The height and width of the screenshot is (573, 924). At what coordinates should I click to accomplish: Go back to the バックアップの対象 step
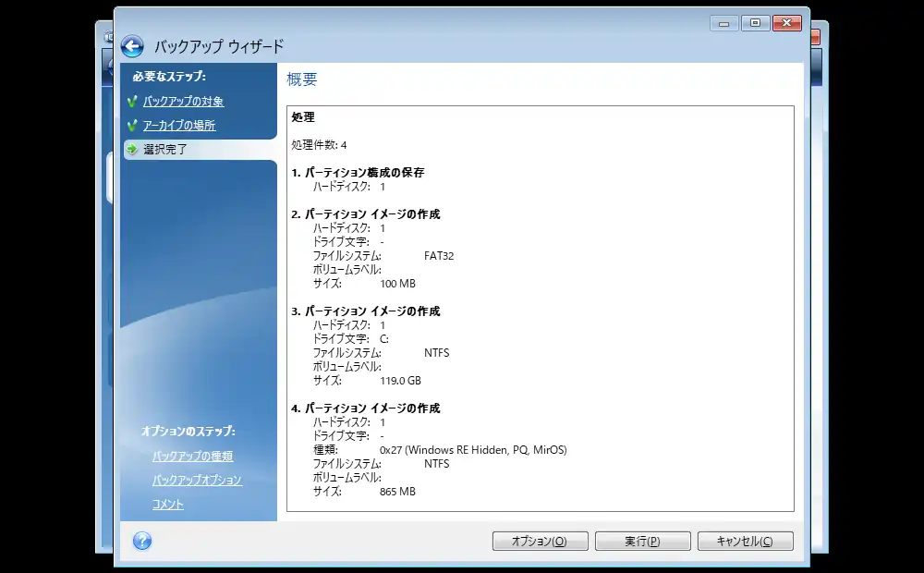click(x=183, y=102)
